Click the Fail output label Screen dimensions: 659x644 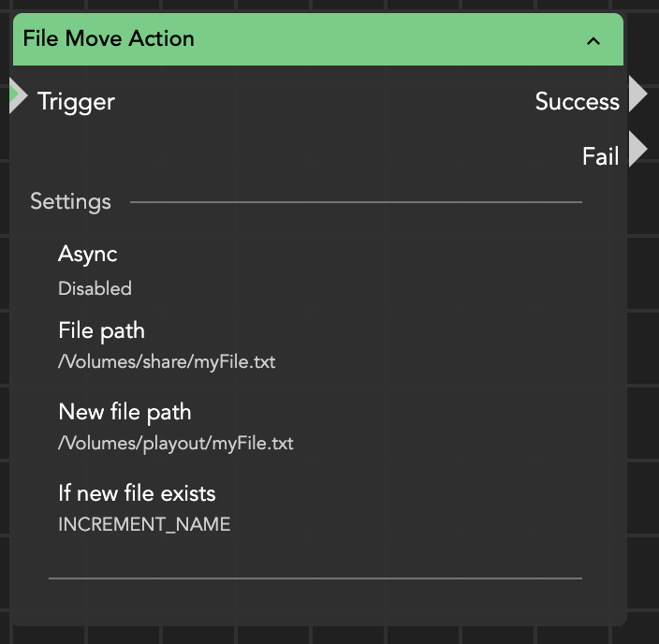click(600, 156)
